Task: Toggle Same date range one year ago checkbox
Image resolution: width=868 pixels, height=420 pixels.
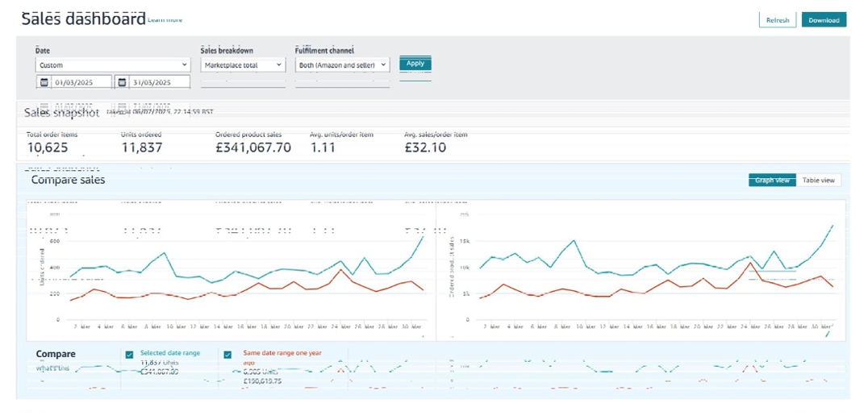Action: tap(227, 354)
